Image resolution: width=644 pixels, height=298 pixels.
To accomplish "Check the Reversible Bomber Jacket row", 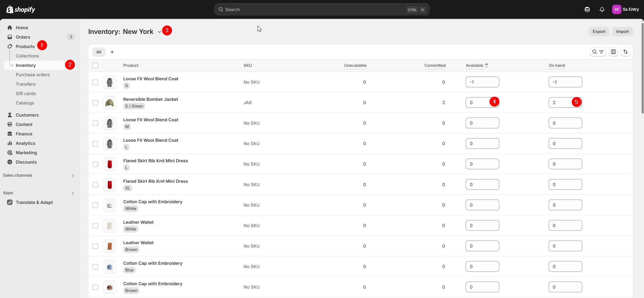I will click(x=95, y=103).
